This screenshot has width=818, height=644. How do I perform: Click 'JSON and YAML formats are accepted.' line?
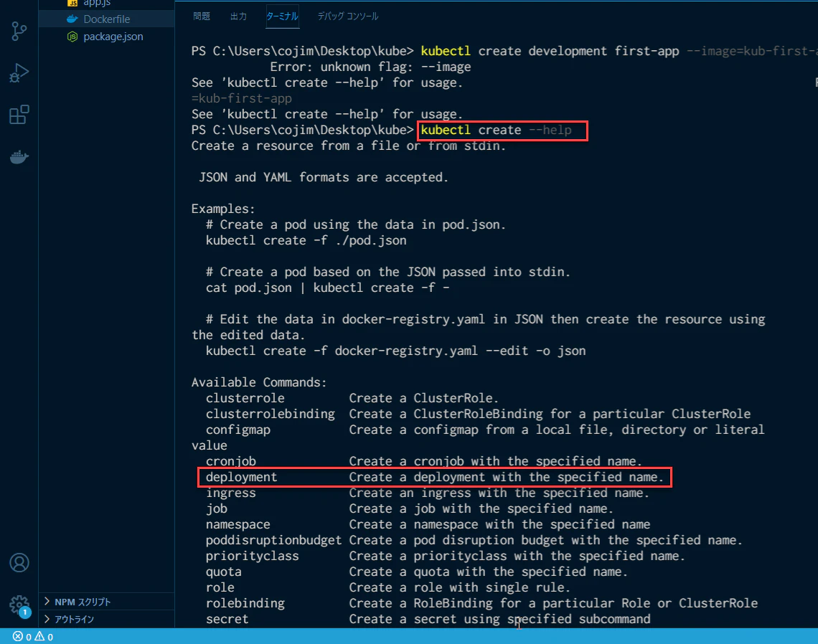pyautogui.click(x=324, y=177)
